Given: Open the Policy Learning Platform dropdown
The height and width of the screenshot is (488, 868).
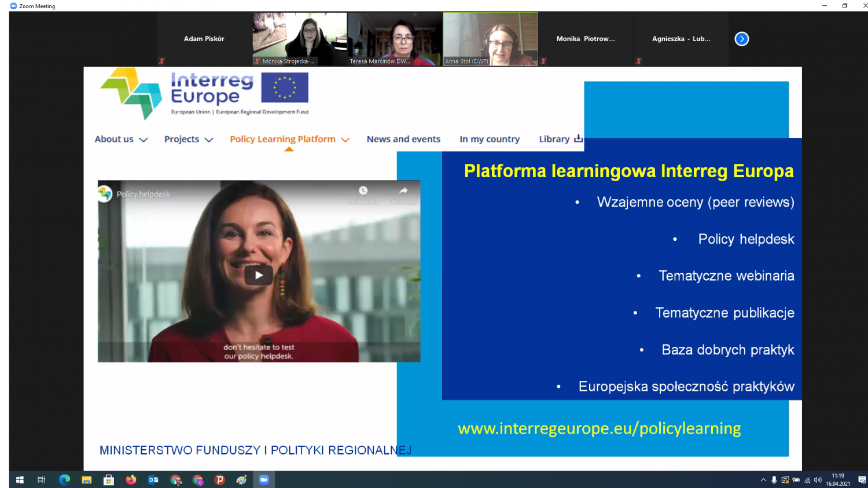Looking at the screenshot, I should point(289,139).
